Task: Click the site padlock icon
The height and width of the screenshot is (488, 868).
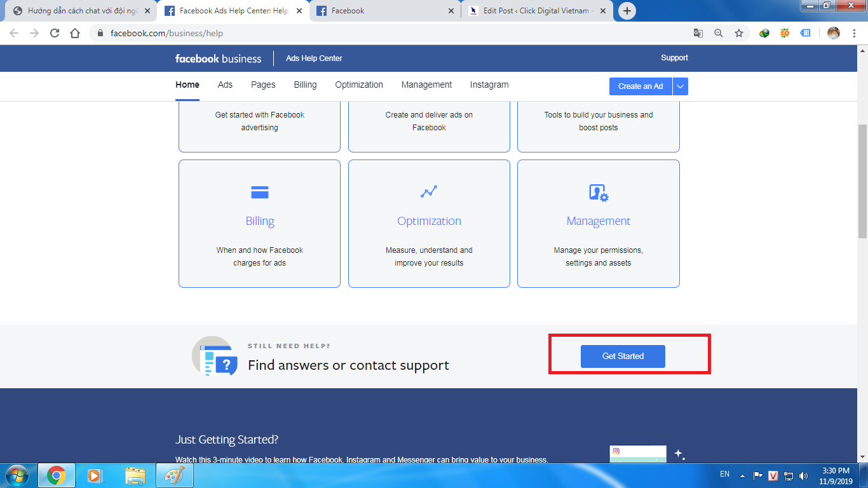Action: click(x=100, y=33)
